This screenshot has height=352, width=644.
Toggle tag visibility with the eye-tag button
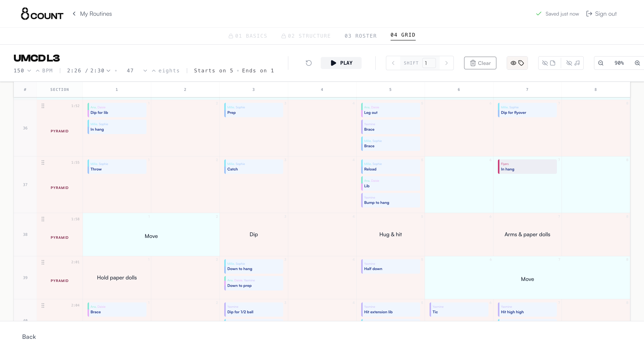517,63
